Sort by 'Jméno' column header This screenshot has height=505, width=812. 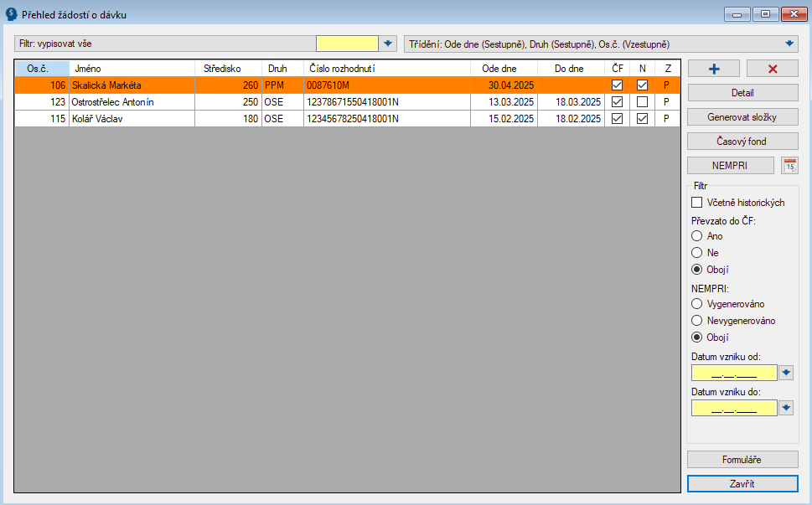[x=131, y=69]
